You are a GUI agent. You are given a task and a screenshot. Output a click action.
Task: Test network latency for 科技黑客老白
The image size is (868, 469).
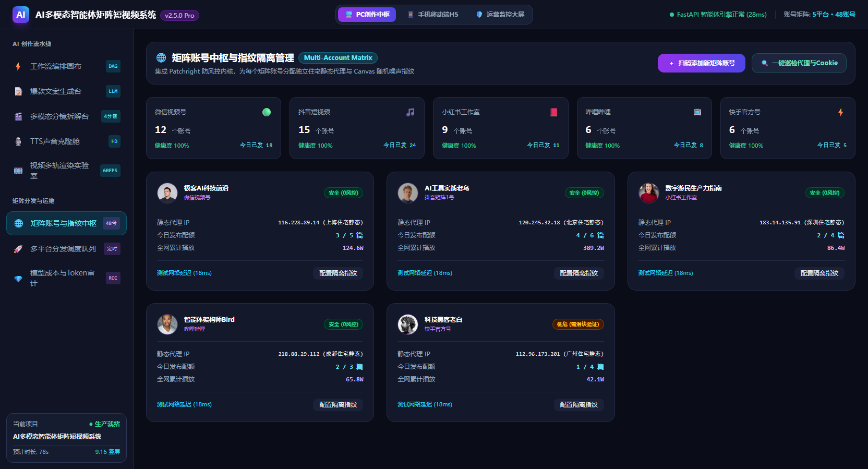click(x=425, y=404)
